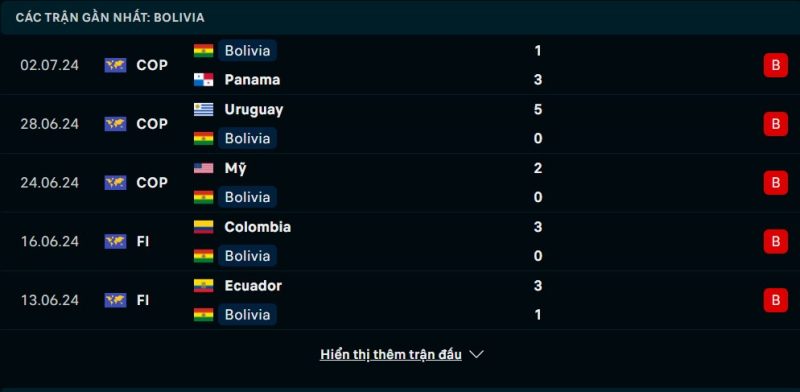Open the Colombia team name
Screen dimensions: 800x392
tap(258, 227)
